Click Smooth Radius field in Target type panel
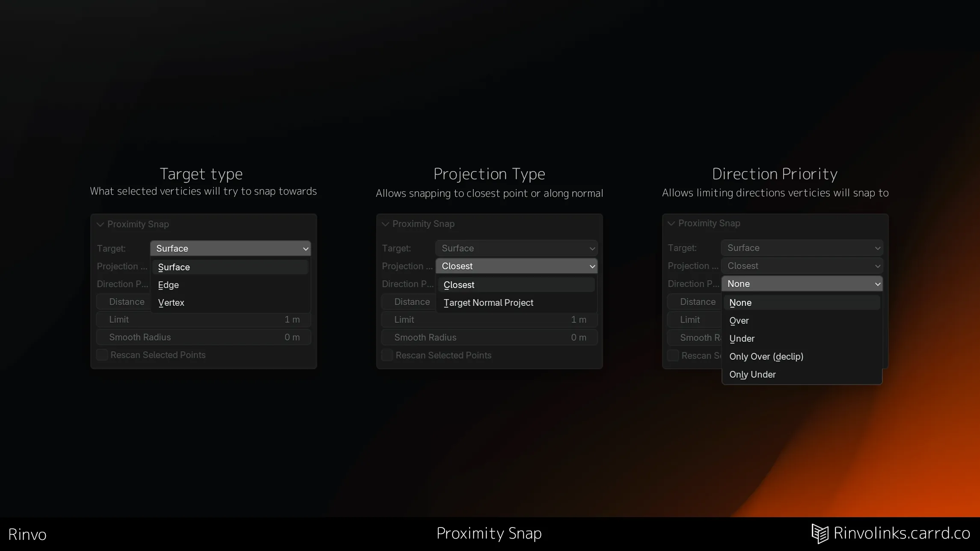Image resolution: width=980 pixels, height=551 pixels. coord(204,337)
